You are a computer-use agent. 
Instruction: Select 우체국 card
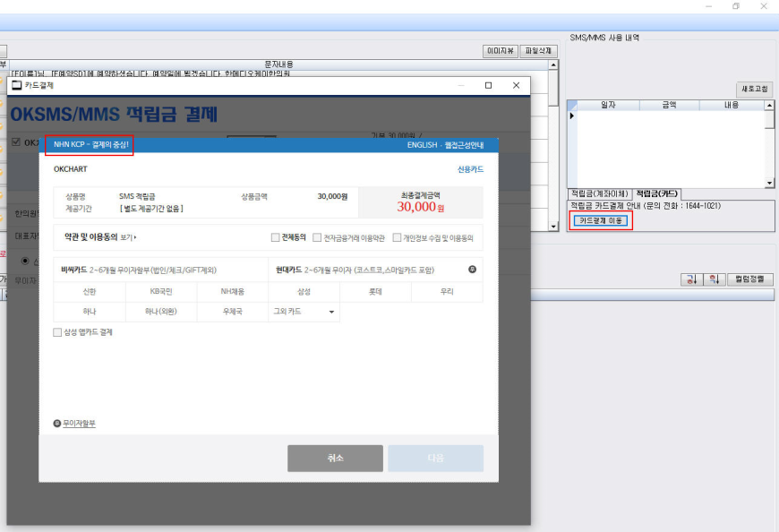233,312
